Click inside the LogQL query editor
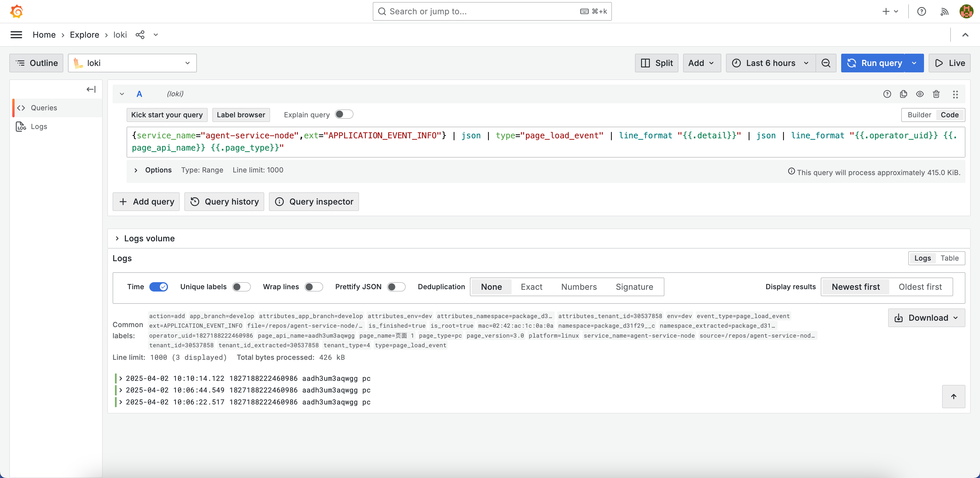 coord(545,142)
